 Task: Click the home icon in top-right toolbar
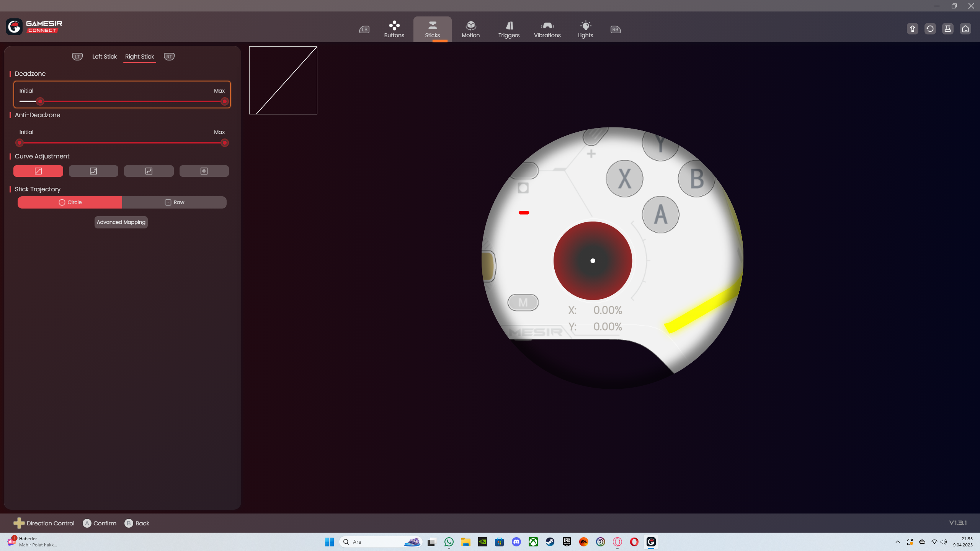[x=965, y=29]
